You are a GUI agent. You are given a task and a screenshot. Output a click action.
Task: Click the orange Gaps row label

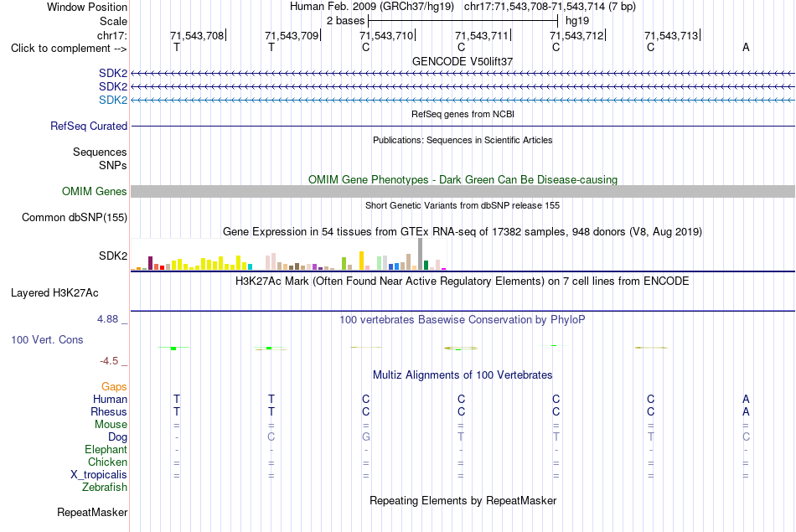click(114, 387)
